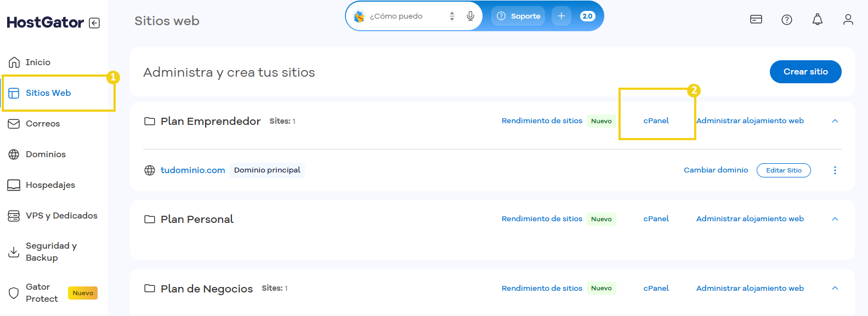Open cPanel for Plan Emprendedor
Screen dimensions: 868x316
[x=656, y=121]
